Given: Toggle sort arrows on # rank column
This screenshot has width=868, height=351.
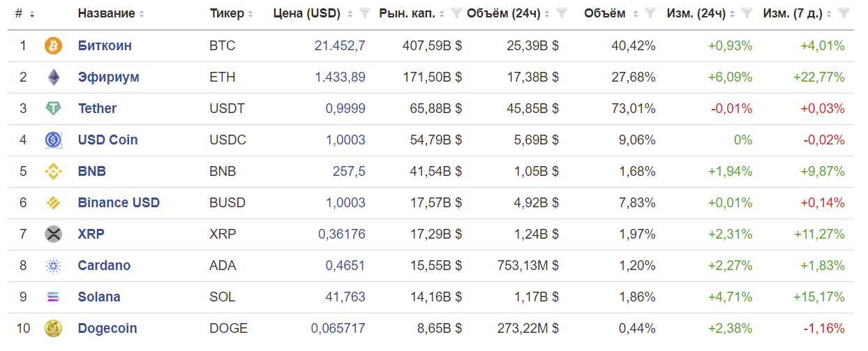Looking at the screenshot, I should click(x=32, y=14).
